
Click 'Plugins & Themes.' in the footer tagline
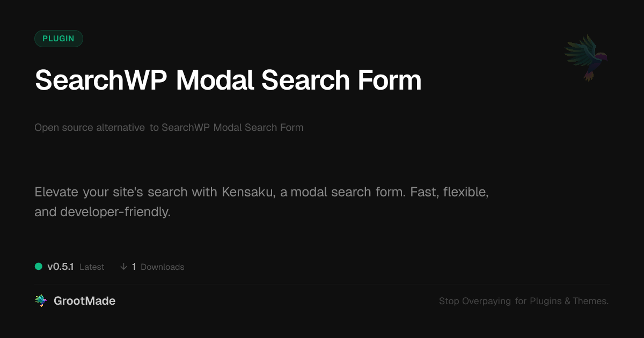[x=569, y=301]
